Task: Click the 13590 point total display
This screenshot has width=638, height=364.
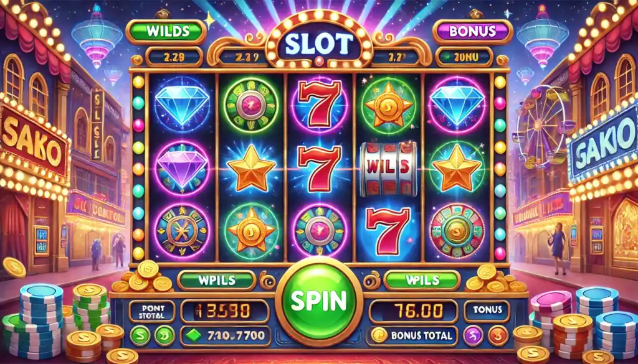Action: point(224,312)
